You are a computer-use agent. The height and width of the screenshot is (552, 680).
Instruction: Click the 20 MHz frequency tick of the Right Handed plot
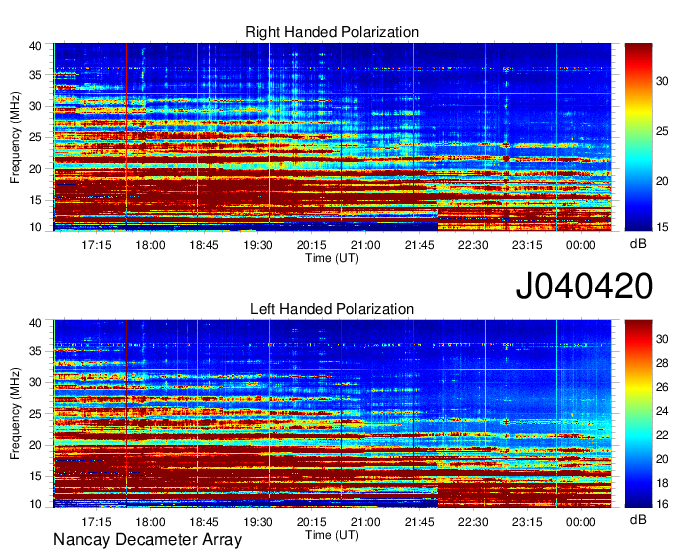36,169
